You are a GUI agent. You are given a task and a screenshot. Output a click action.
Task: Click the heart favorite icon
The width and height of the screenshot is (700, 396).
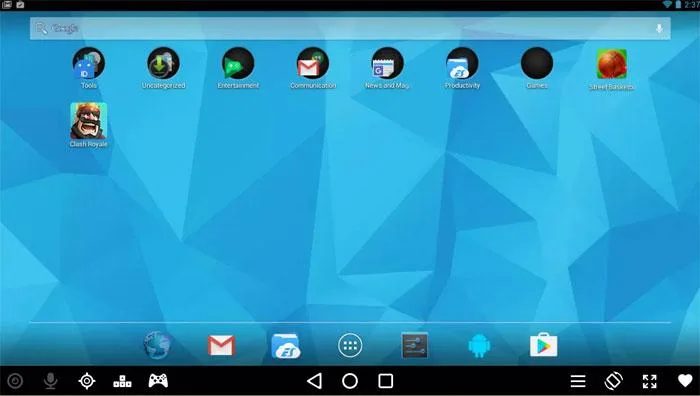685,381
